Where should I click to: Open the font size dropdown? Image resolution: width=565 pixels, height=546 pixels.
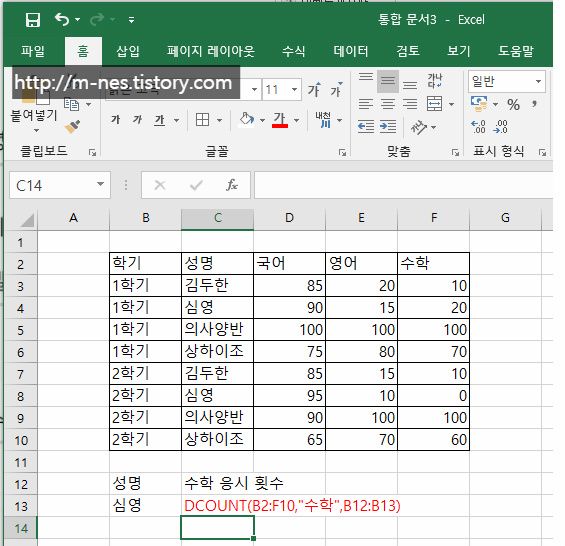coord(295,89)
